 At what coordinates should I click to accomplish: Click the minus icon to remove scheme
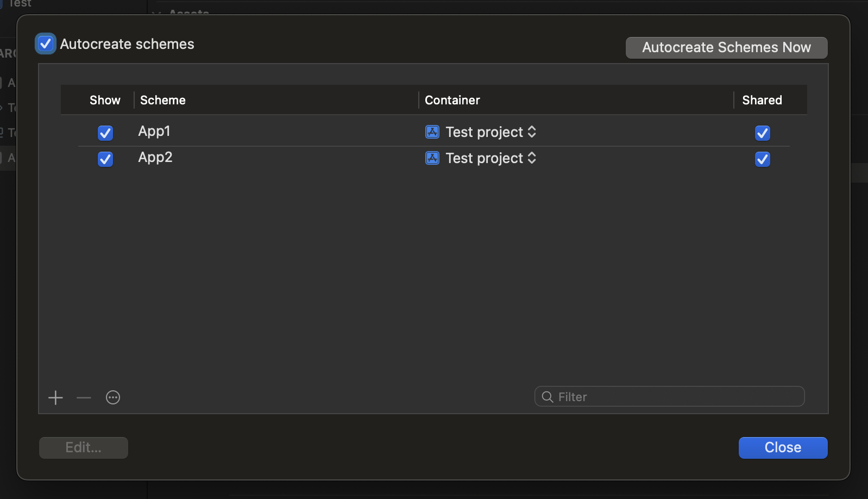point(84,398)
